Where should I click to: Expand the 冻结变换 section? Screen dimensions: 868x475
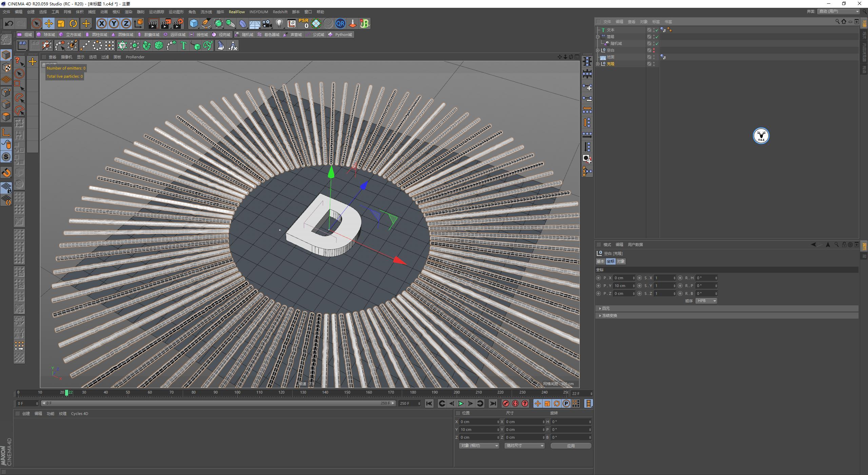[609, 315]
